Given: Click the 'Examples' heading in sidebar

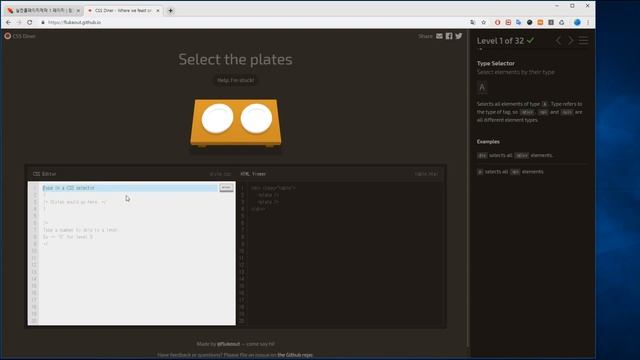Looking at the screenshot, I should [488, 142].
